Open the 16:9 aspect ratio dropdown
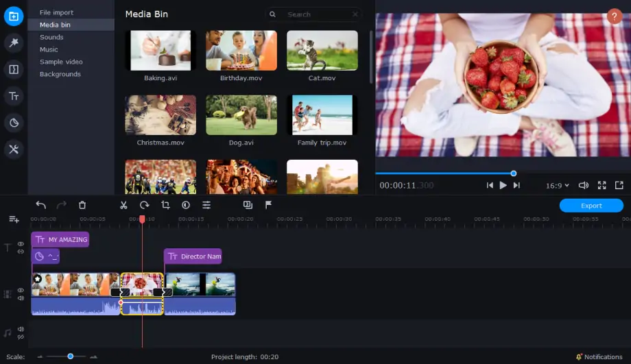The height and width of the screenshot is (364, 631). pos(558,185)
